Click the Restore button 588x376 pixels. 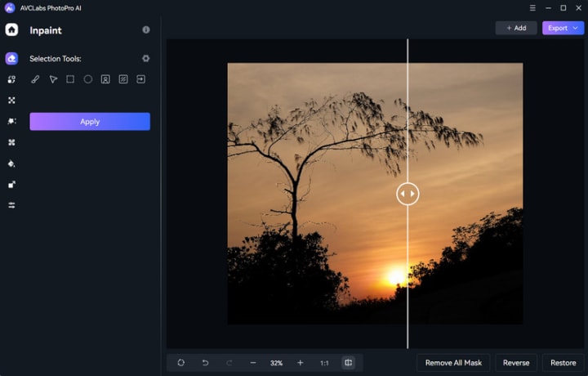tap(563, 363)
